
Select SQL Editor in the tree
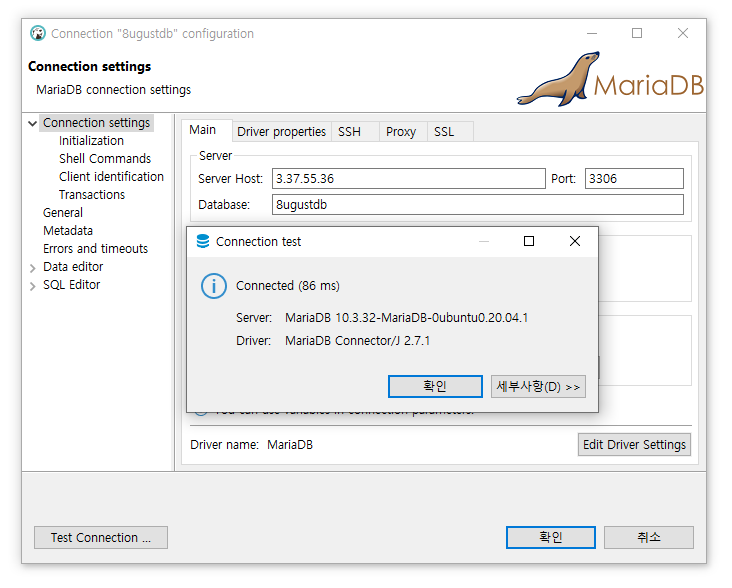click(71, 285)
